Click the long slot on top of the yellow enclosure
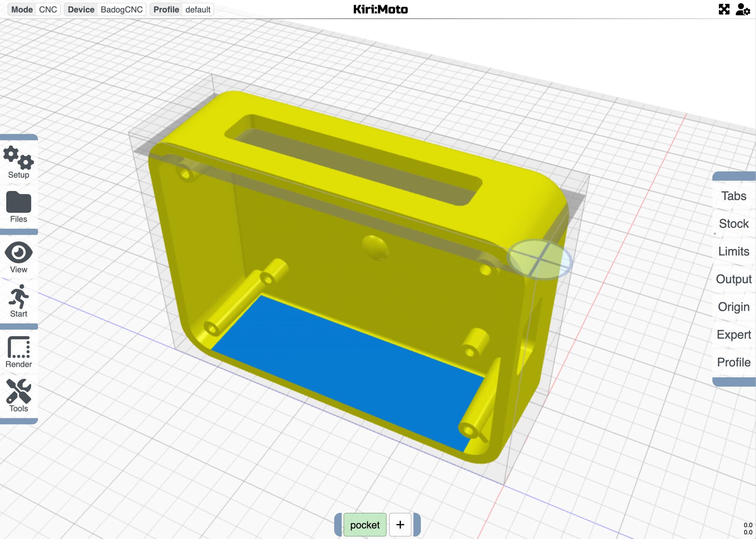This screenshot has height=539, width=756. pos(353,159)
